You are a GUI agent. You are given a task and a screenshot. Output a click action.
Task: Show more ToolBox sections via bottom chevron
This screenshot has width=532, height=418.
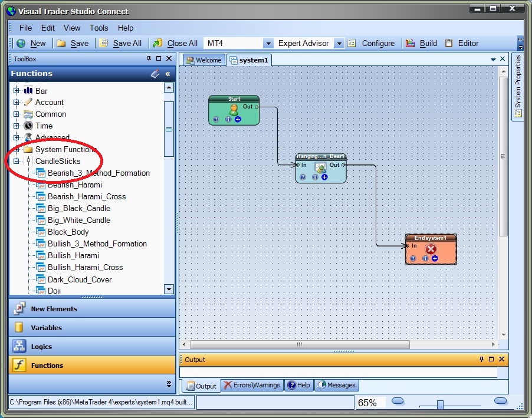coord(169,384)
